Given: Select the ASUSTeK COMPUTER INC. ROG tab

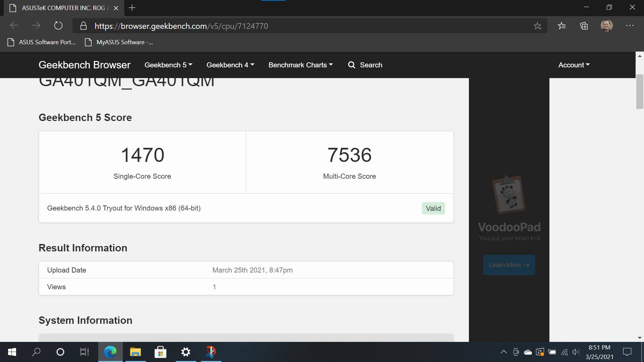Looking at the screenshot, I should pyautogui.click(x=64, y=8).
